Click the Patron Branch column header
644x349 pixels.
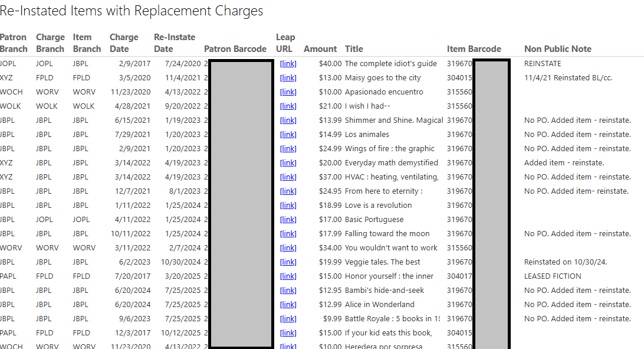14,43
